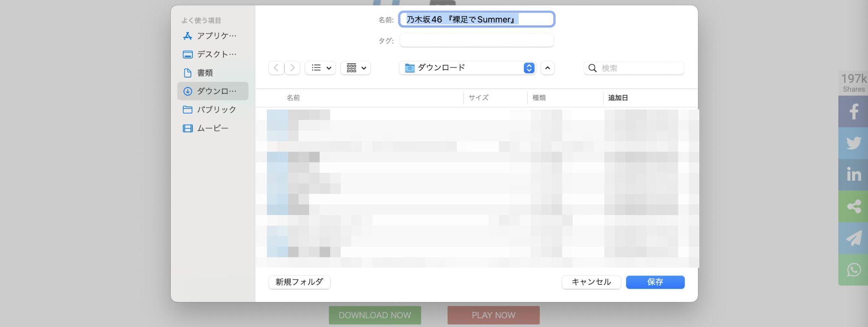Viewport: 868px width, 327px height.
Task: Click PLAY NOW on the webpage
Action: [x=494, y=315]
